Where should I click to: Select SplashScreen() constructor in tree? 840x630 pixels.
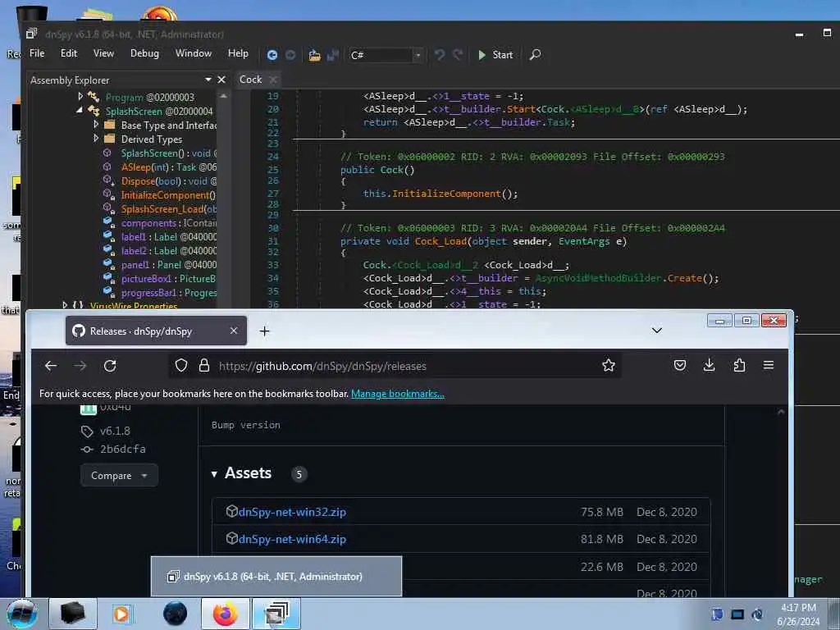(169, 153)
